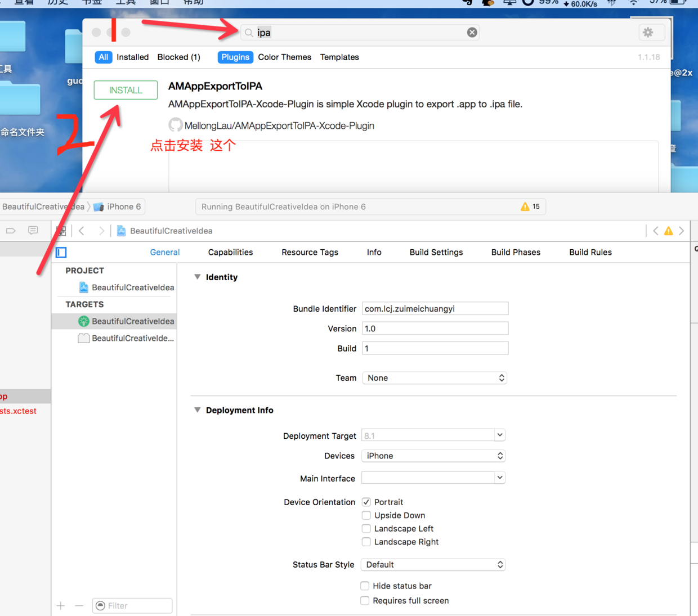The height and width of the screenshot is (616, 698).
Task: Check Landscape Left orientation
Action: (x=366, y=528)
